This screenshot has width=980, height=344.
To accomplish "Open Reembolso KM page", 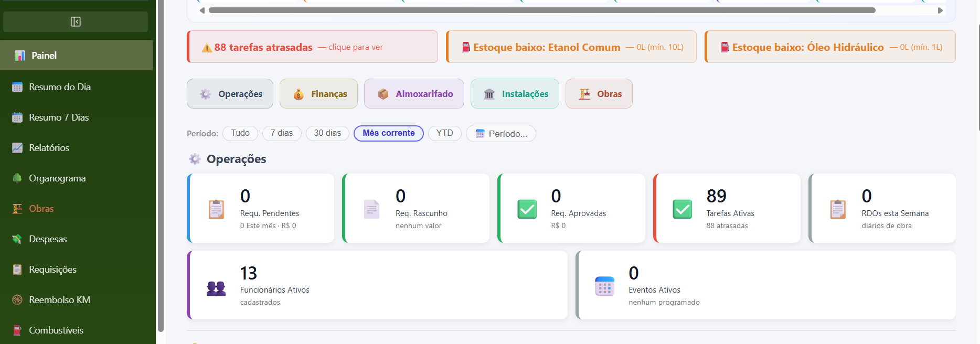I will pos(77,300).
